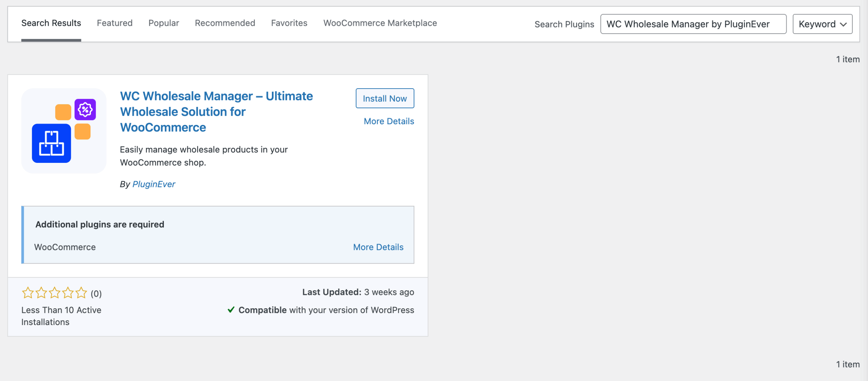
Task: Click the first rating star
Action: pyautogui.click(x=28, y=293)
